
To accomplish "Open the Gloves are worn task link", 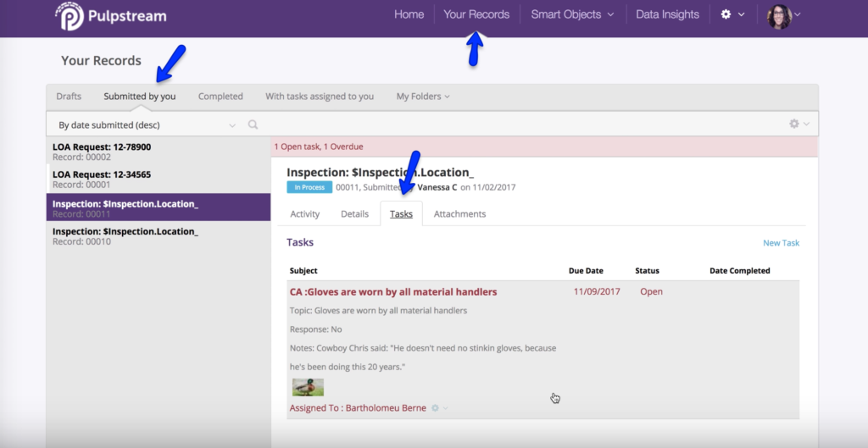I will 393,292.
